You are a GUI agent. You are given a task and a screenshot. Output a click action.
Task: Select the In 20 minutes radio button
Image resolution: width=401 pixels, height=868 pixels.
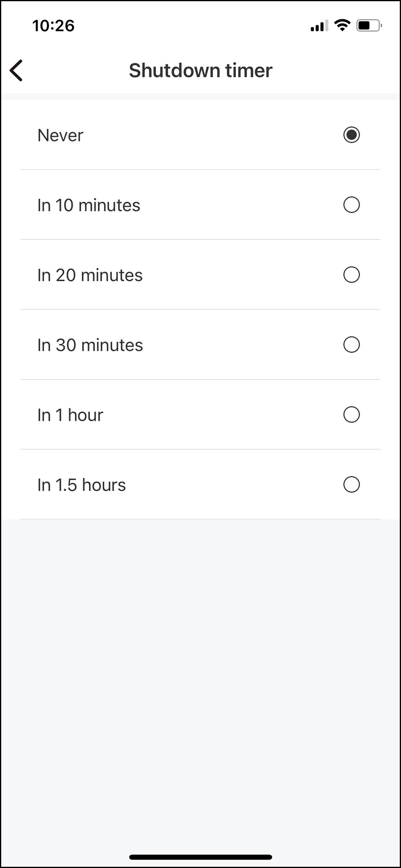point(351,275)
